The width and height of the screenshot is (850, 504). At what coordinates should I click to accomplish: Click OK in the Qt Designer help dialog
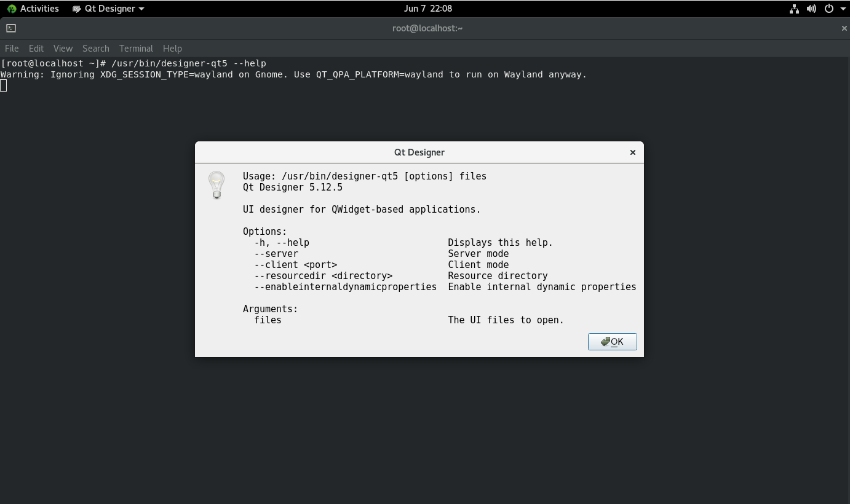pyautogui.click(x=612, y=342)
